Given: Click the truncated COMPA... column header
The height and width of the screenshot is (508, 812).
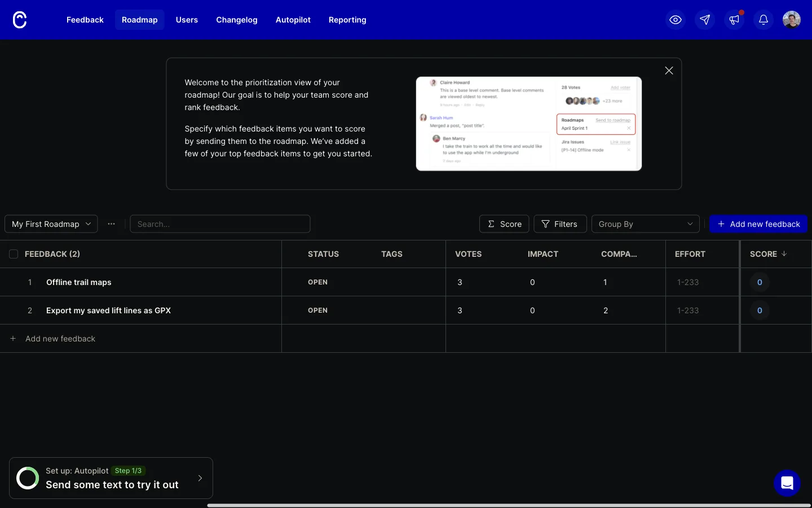Looking at the screenshot, I should pos(619,254).
